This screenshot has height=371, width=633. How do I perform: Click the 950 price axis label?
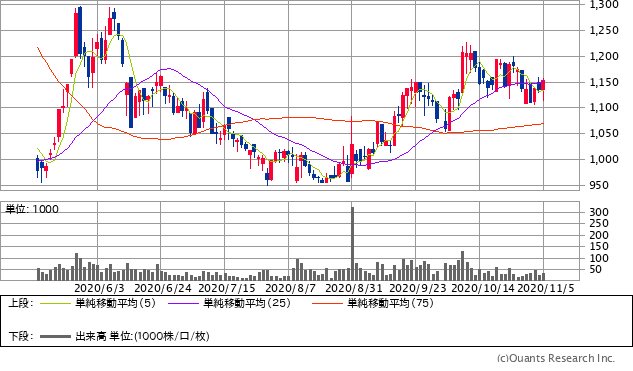(x=599, y=185)
